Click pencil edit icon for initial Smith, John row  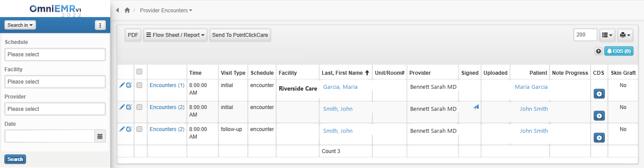click(122, 107)
